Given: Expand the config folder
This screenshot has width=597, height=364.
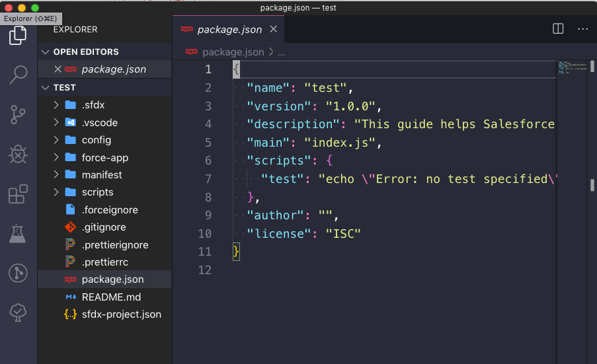Looking at the screenshot, I should (x=56, y=140).
